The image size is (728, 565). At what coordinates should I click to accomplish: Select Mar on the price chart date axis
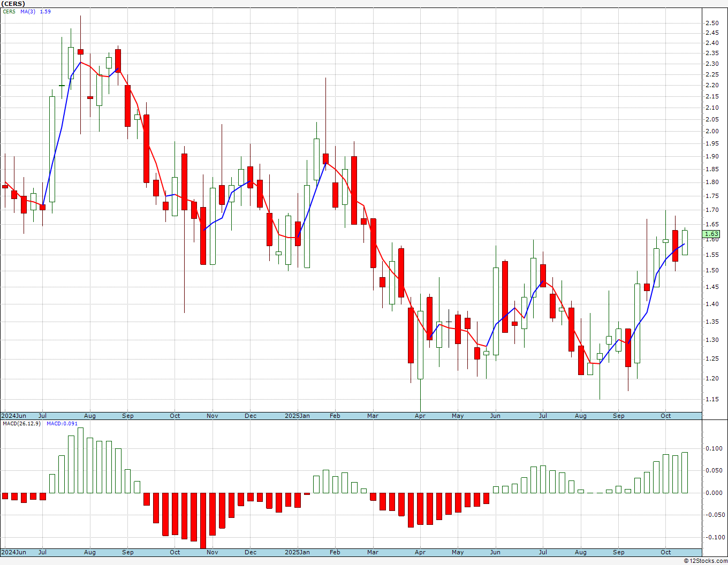click(x=373, y=416)
